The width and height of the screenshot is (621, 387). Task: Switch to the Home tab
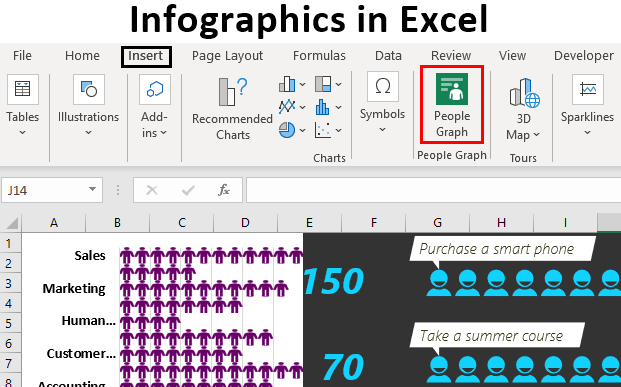pyautogui.click(x=82, y=56)
